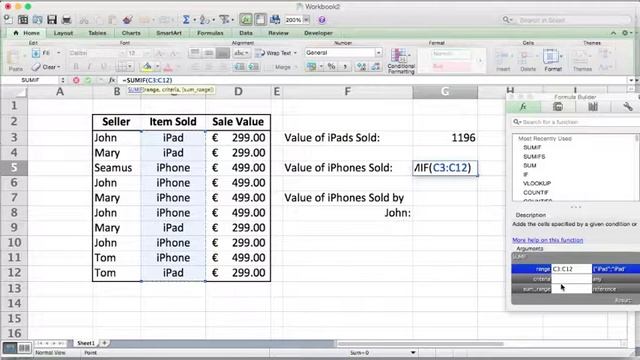Click the Decrease Decimal icon
The image size is (640, 360).
pyautogui.click(x=376, y=67)
